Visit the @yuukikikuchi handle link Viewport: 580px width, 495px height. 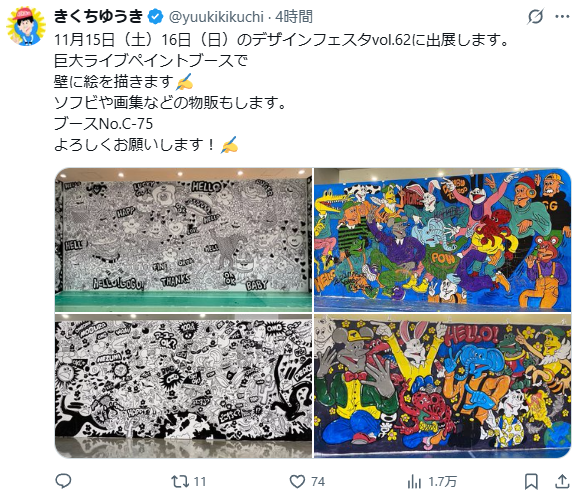pyautogui.click(x=216, y=17)
